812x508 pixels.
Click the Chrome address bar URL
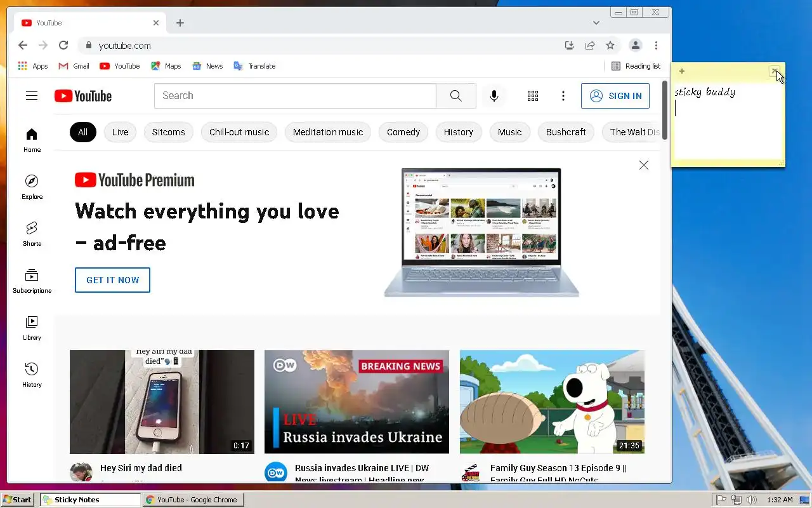coord(124,45)
